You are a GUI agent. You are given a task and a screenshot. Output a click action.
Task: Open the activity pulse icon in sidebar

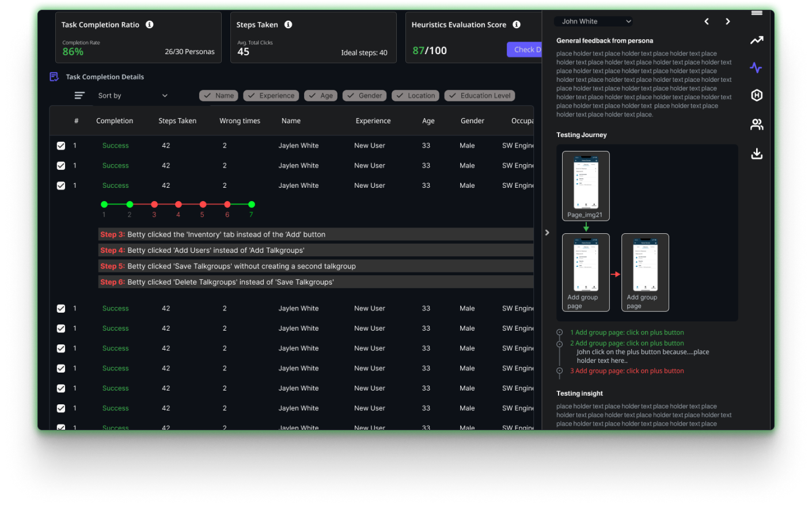pyautogui.click(x=756, y=68)
